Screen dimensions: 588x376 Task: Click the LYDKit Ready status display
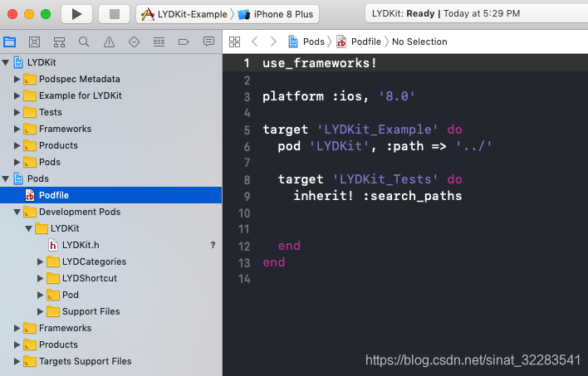tap(476, 14)
